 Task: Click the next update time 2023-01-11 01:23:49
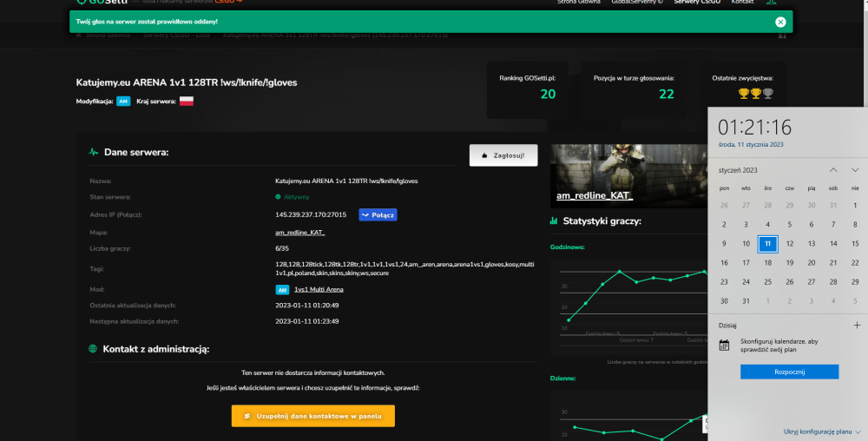point(306,321)
